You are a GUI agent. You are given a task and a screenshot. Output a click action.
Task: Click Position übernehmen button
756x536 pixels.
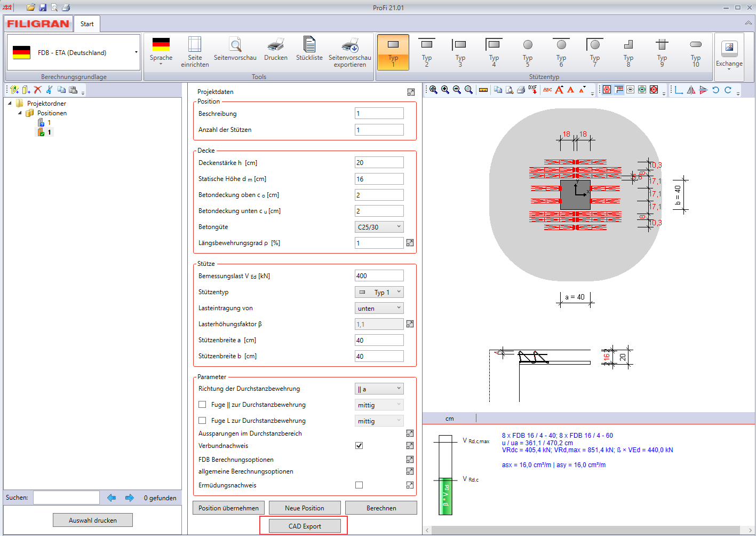pos(228,508)
